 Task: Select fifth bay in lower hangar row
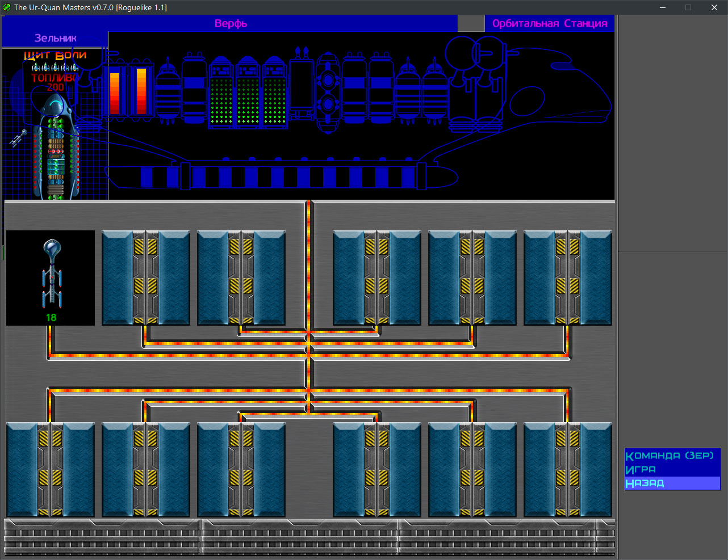[x=472, y=470]
